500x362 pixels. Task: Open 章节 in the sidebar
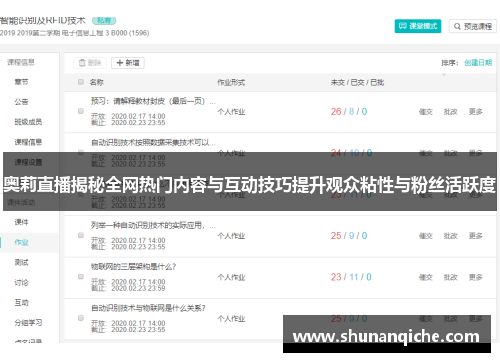tap(21, 82)
